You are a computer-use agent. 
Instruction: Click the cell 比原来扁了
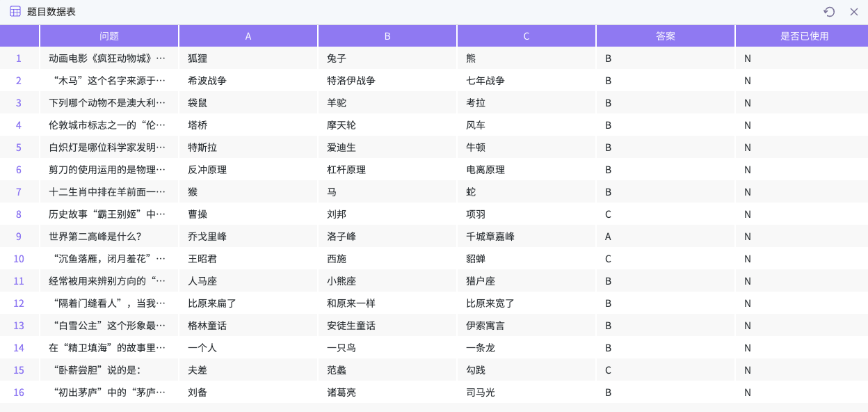248,303
